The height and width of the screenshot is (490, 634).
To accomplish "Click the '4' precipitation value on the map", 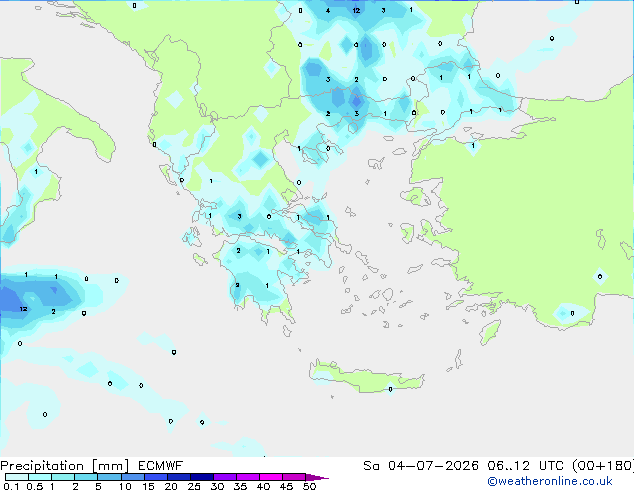I will tap(328, 11).
